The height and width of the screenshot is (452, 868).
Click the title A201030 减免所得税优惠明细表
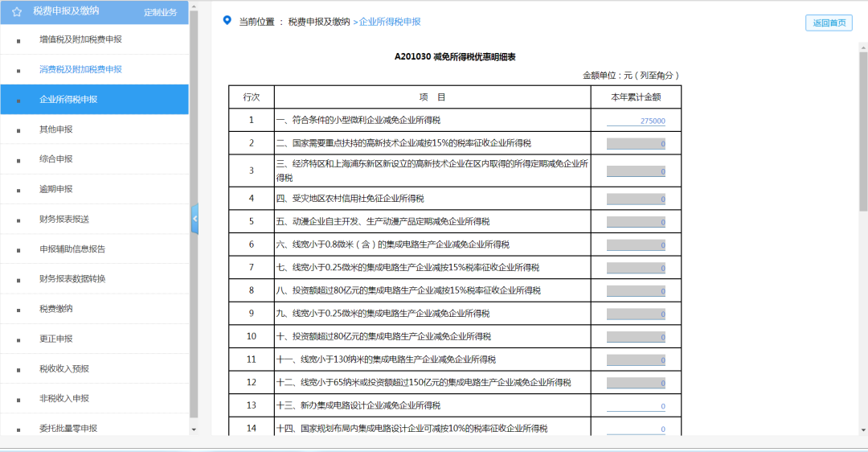click(x=455, y=56)
